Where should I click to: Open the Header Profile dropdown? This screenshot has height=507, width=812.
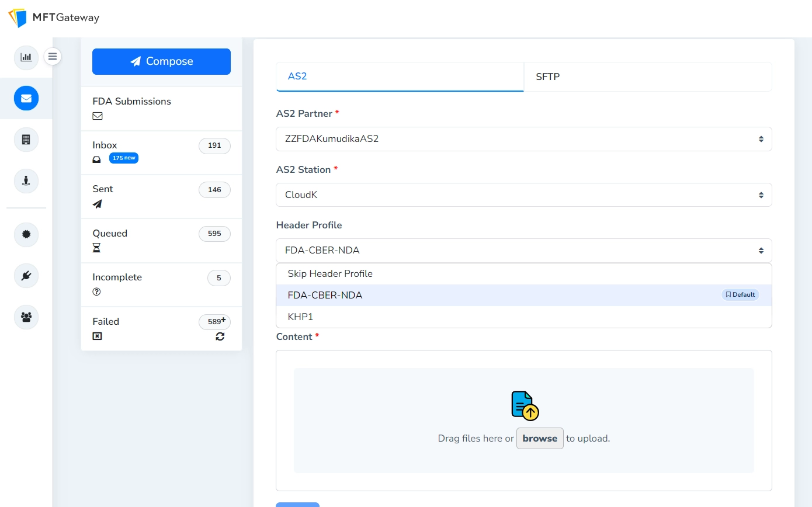click(523, 250)
